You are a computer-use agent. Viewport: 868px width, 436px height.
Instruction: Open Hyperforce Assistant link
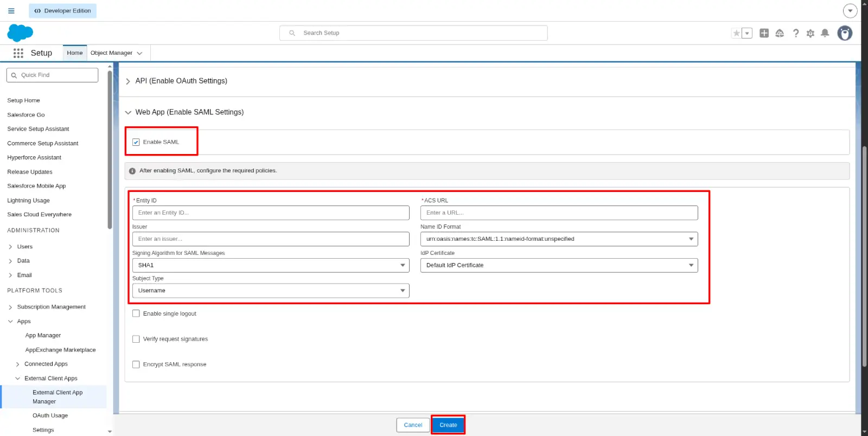(34, 158)
